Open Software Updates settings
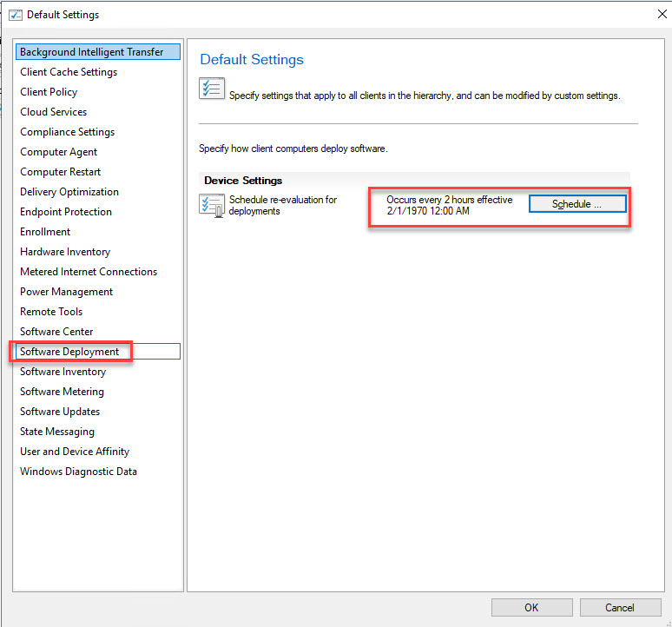The image size is (672, 627). [60, 412]
